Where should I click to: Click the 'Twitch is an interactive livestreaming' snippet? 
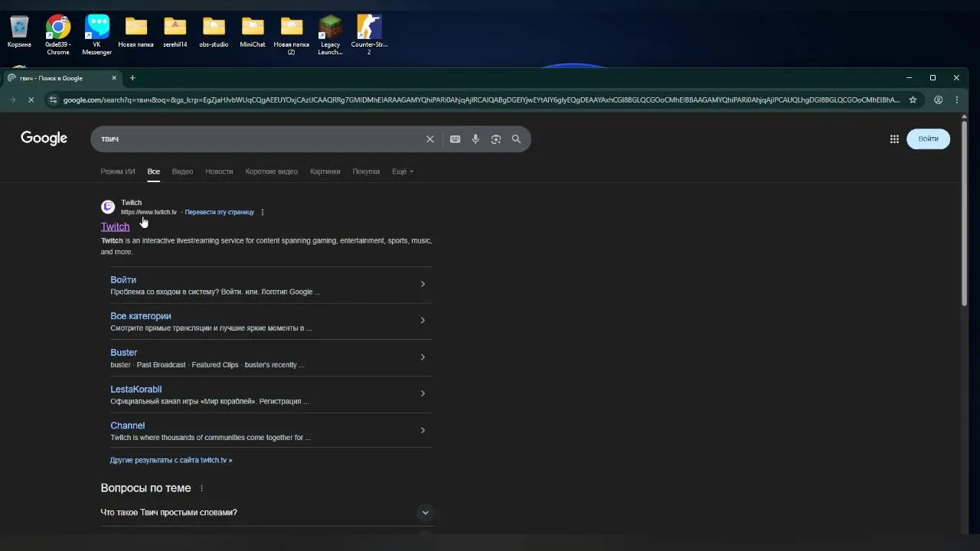(x=266, y=246)
